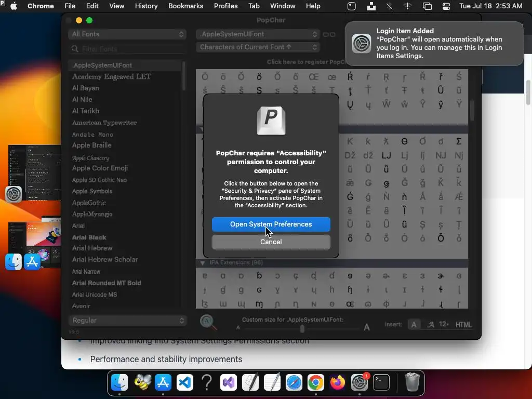Select Arial Rounded MT Bold font
Image resolution: width=532 pixels, height=399 pixels.
(x=106, y=283)
